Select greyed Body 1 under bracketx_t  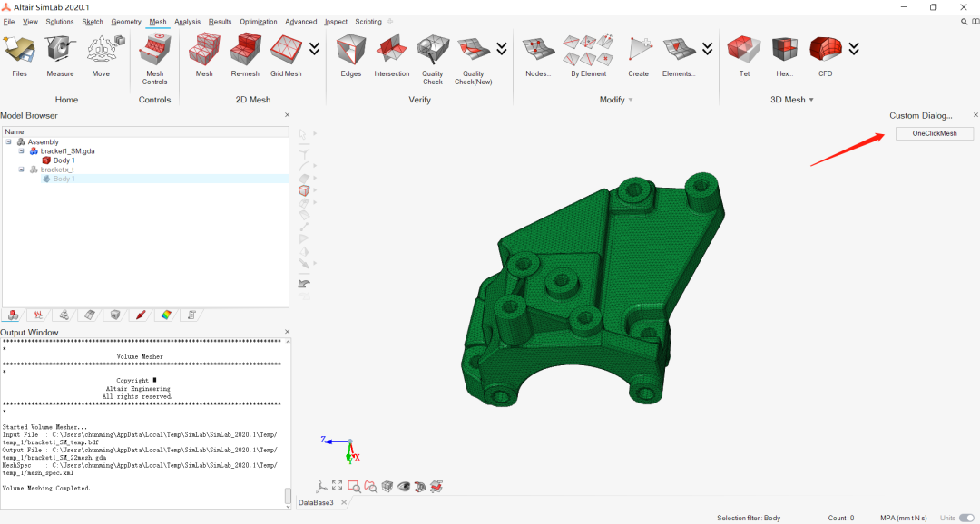64,179
